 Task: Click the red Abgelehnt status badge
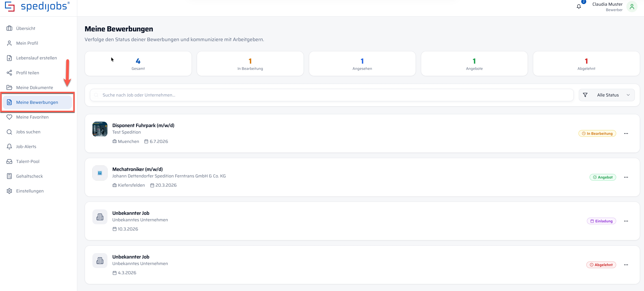pos(601,265)
